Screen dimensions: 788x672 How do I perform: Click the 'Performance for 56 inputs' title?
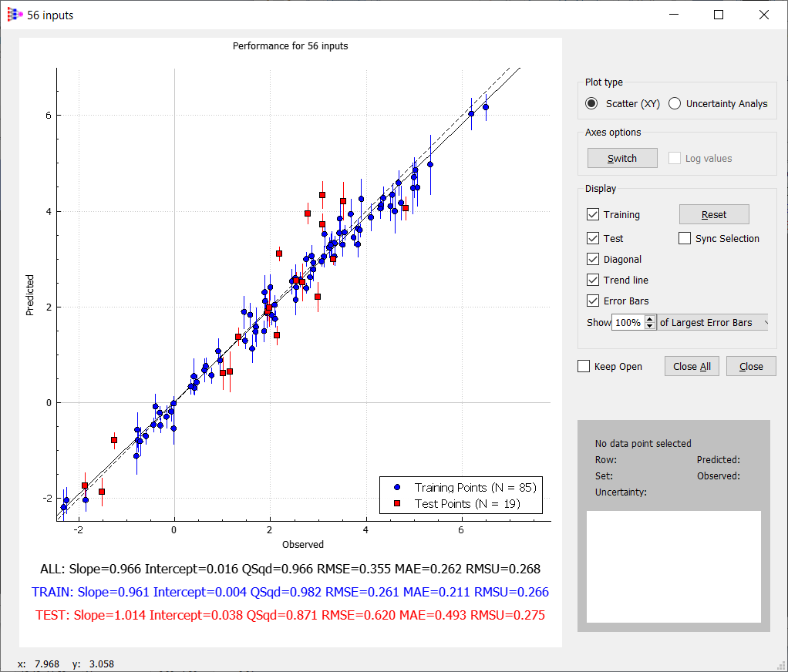click(x=290, y=45)
